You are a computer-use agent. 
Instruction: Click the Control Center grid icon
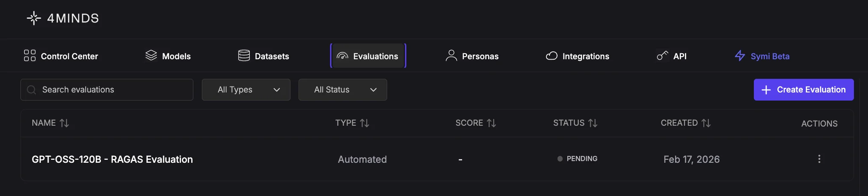[x=30, y=56]
